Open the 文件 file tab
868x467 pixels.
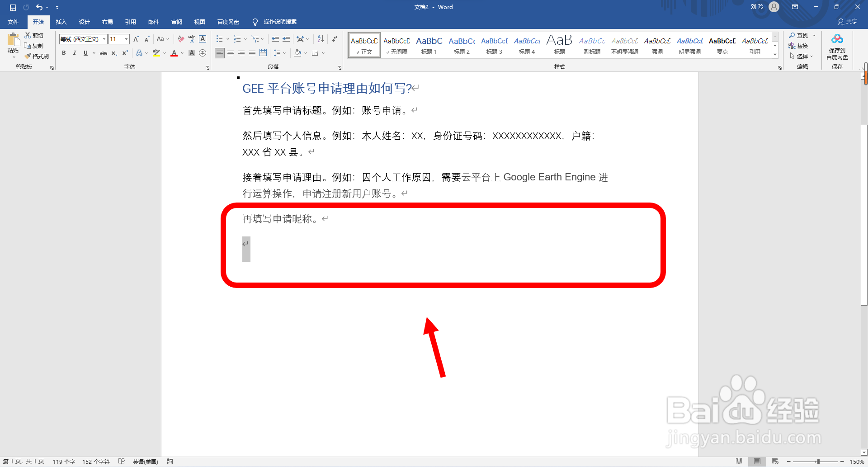coord(13,22)
